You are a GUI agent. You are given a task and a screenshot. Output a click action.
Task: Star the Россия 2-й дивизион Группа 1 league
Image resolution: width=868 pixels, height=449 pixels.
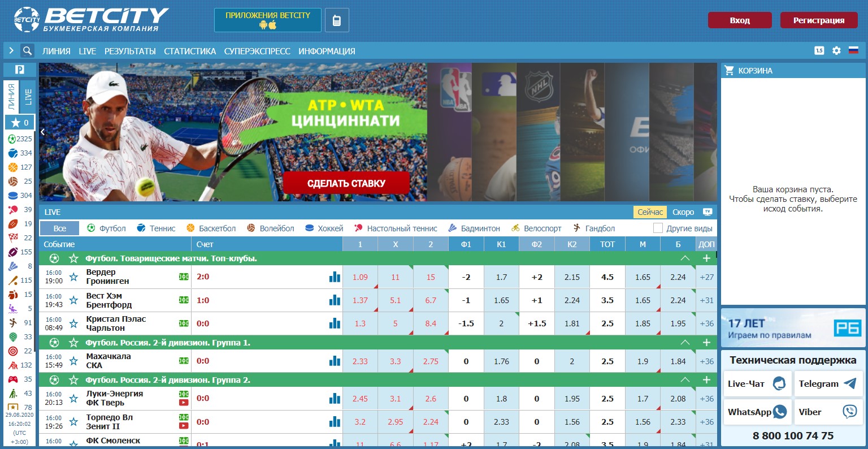[73, 343]
